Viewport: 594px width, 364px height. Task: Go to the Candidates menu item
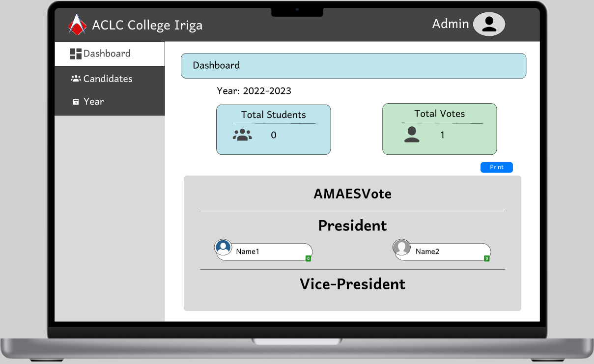[x=108, y=79]
